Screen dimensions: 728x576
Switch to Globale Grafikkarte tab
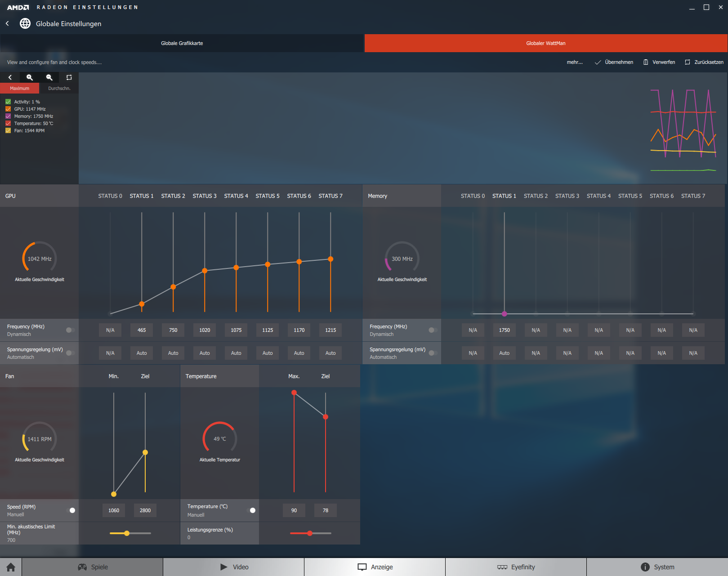click(x=182, y=43)
